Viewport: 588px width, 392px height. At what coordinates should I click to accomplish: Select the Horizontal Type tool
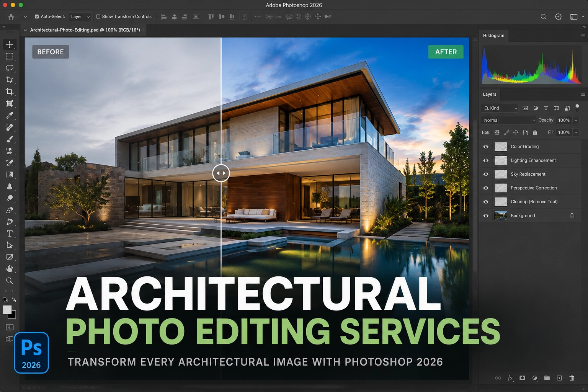point(10,234)
